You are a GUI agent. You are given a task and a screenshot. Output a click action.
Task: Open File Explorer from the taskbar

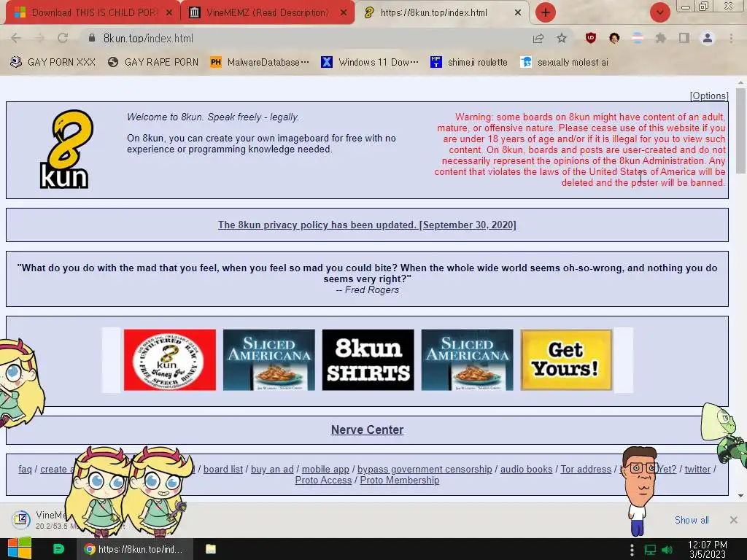point(211,549)
